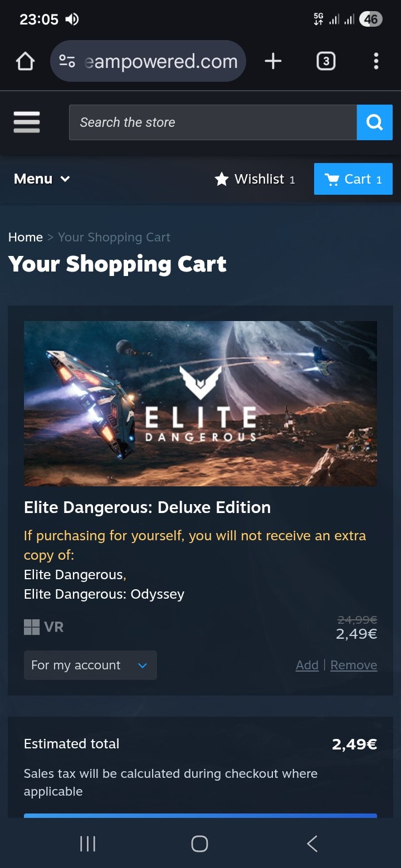Tap the browser home icon
Screen dimensions: 401x868
(x=25, y=61)
